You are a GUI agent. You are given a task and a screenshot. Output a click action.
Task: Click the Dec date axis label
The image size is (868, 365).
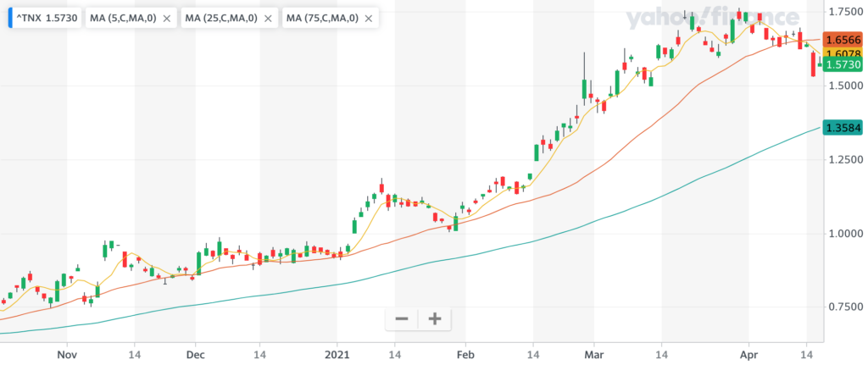[x=195, y=353]
